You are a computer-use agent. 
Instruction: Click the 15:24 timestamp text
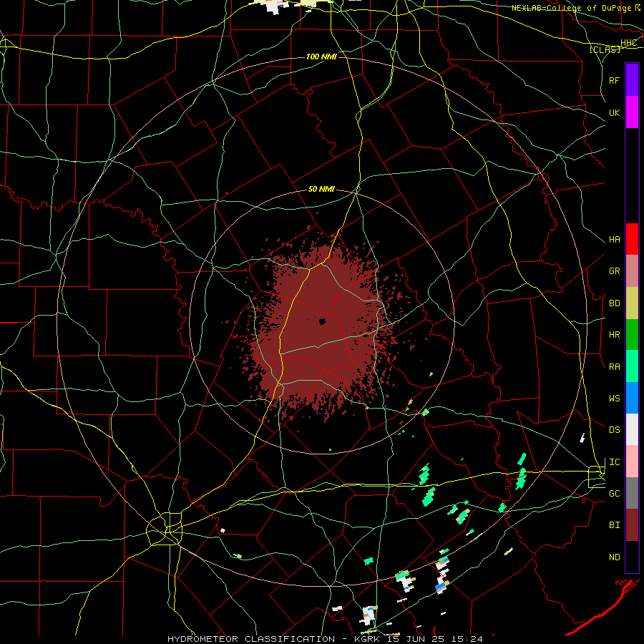pos(466,639)
